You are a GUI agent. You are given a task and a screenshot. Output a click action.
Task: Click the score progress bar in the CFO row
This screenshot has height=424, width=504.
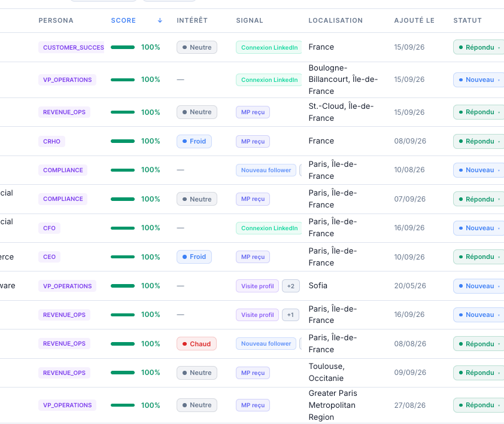[x=123, y=228]
